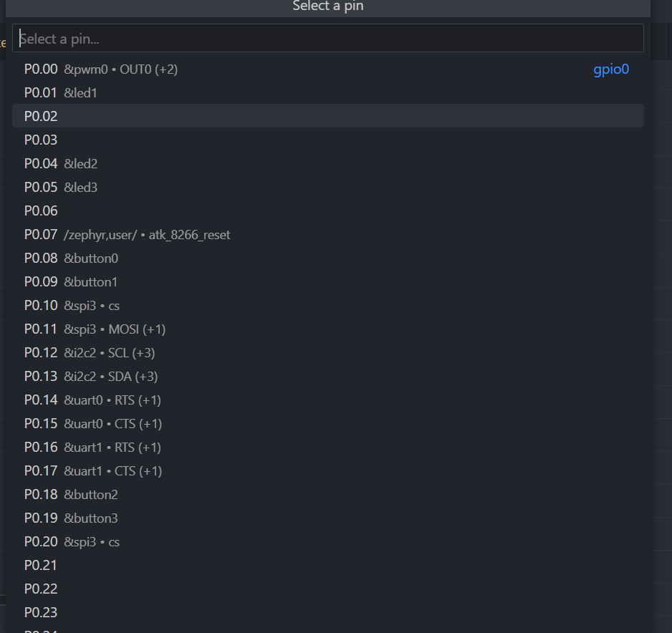
Task: Select pin P0.13 with &i2c2 SDA
Action: (90, 377)
